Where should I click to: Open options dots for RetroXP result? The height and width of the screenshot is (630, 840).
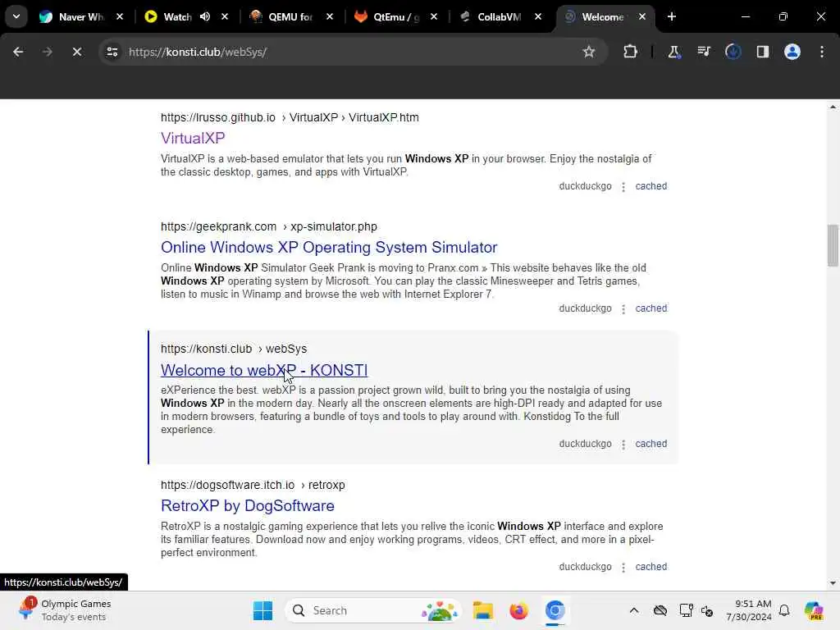623,568
